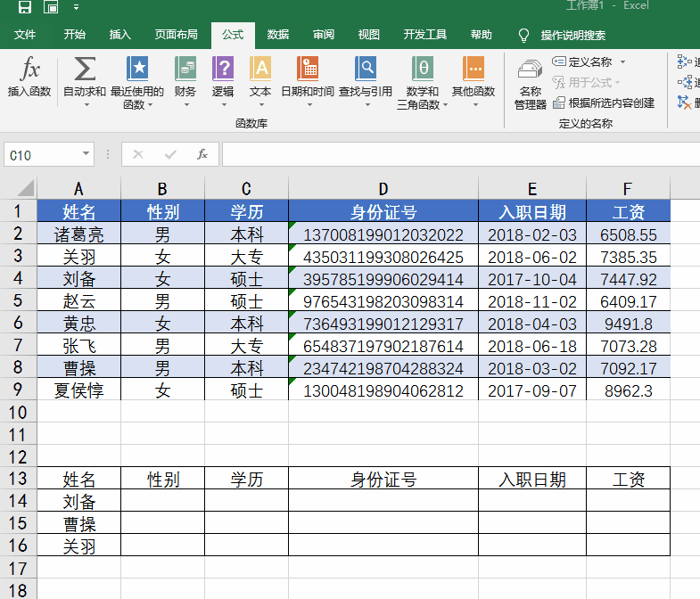The height and width of the screenshot is (599, 700).
Task: Open the 文本 functions icon
Action: (x=260, y=69)
